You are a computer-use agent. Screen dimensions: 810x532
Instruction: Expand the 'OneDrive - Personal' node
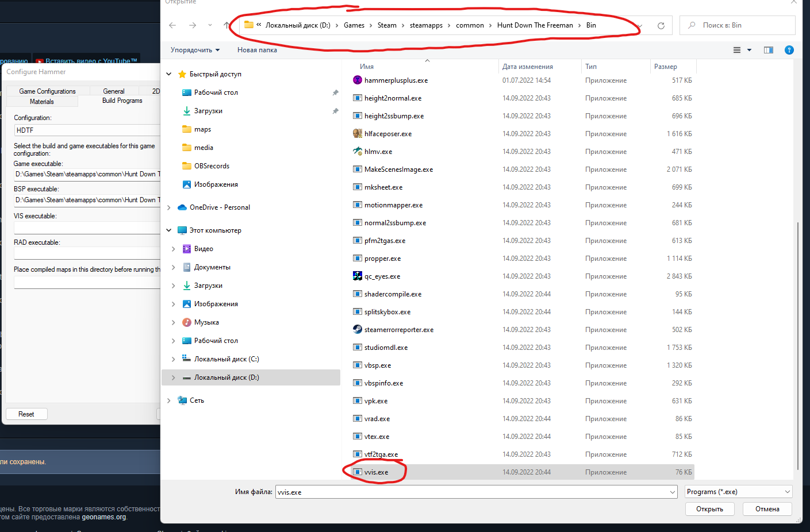(x=169, y=207)
